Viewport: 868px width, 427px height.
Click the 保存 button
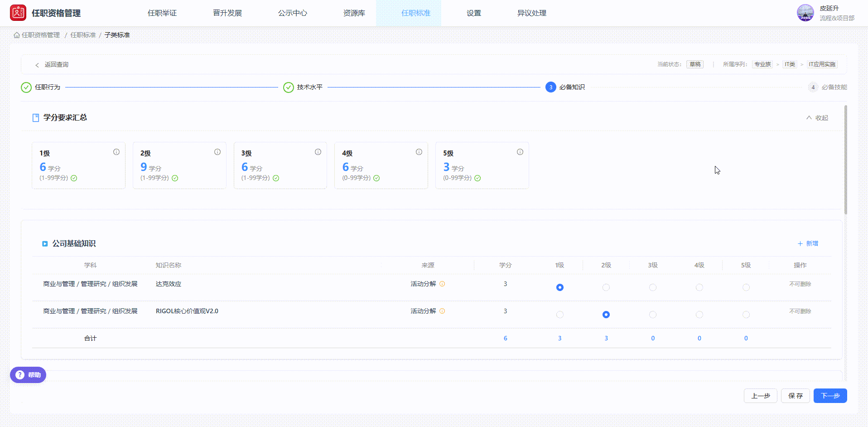pos(795,396)
